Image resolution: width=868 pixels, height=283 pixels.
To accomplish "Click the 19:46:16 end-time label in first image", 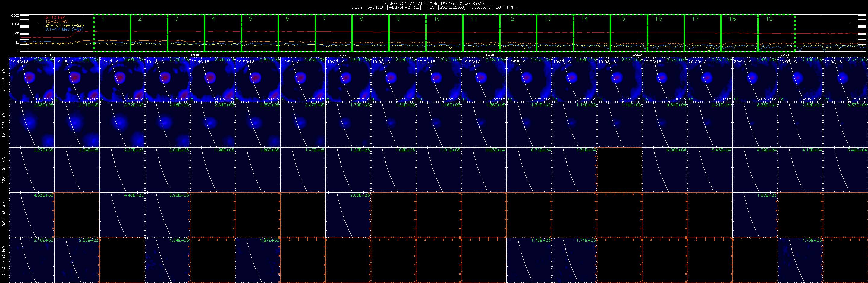I will 44,99.
